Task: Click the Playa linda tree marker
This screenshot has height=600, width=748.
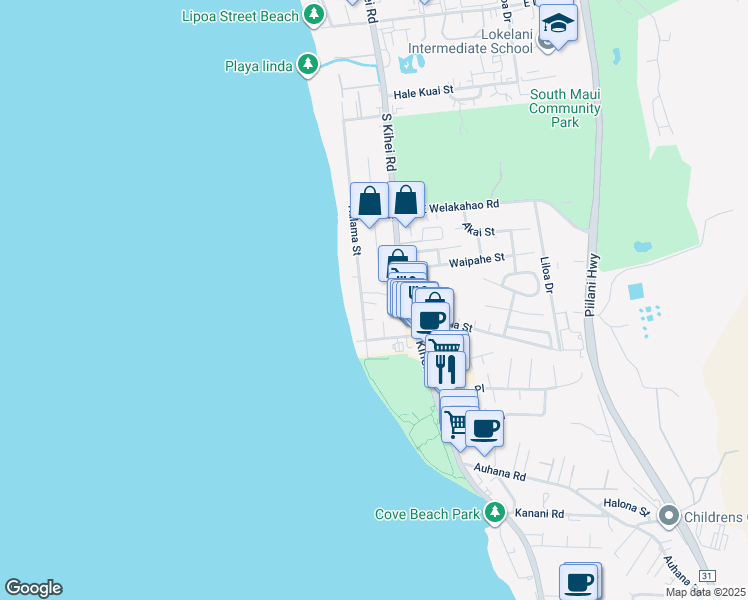Action: pyautogui.click(x=308, y=64)
